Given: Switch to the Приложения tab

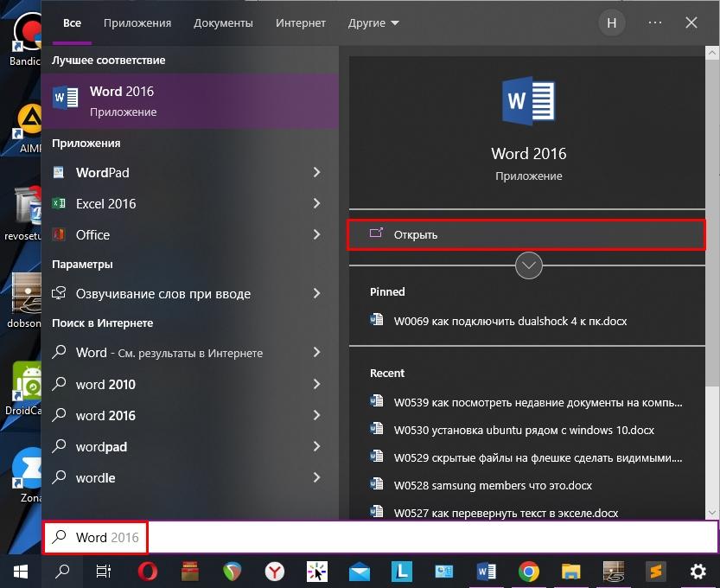Looking at the screenshot, I should coord(137,23).
